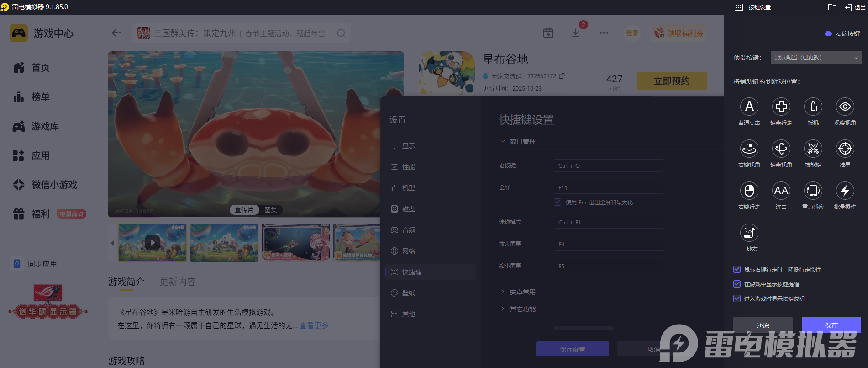The width and height of the screenshot is (868, 368).
Task: Switch to the 更新内容 tab
Action: click(178, 282)
